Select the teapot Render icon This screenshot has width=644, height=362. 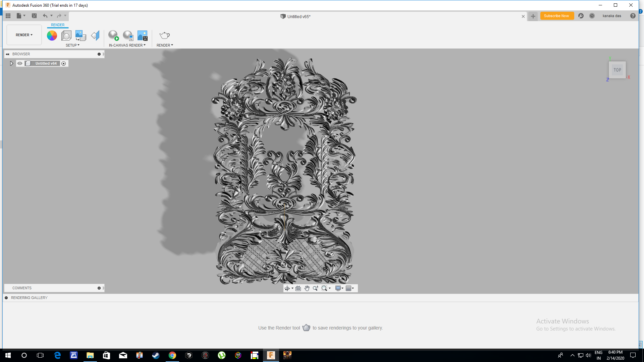pos(164,35)
